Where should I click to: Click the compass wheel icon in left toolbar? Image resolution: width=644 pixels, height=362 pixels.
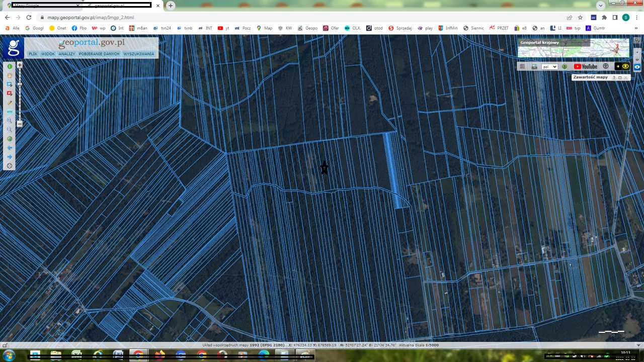(x=10, y=166)
